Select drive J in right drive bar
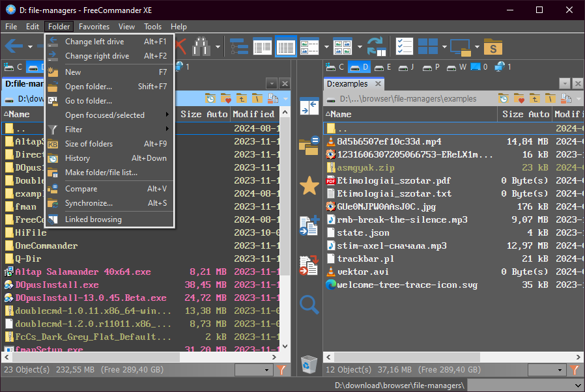The height and width of the screenshot is (392, 585). point(407,67)
